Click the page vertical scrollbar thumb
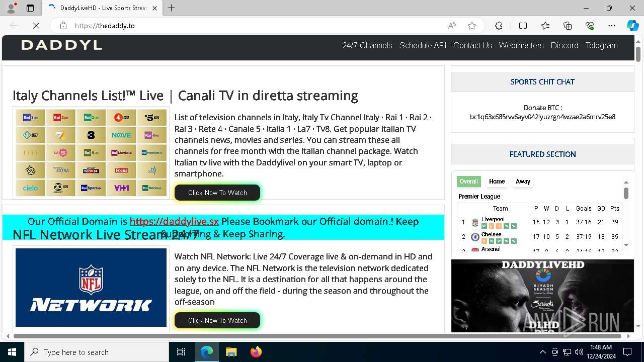The height and width of the screenshot is (362, 644). (x=638, y=54)
